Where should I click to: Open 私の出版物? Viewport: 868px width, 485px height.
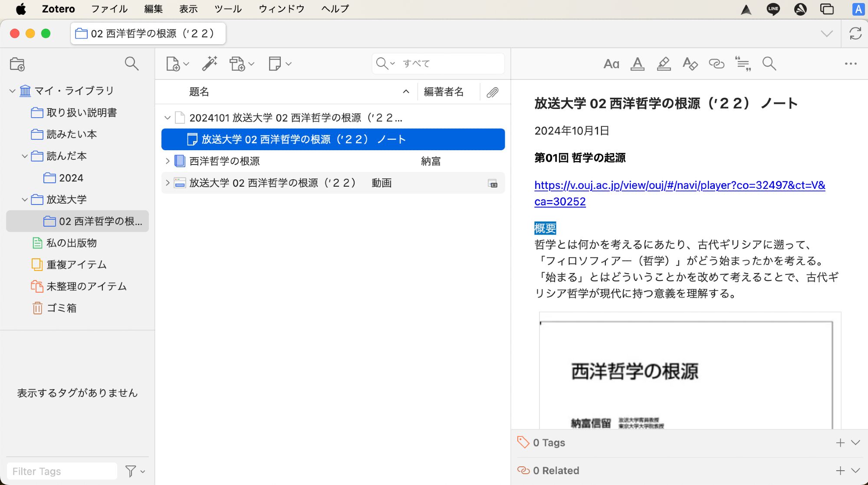tap(77, 243)
